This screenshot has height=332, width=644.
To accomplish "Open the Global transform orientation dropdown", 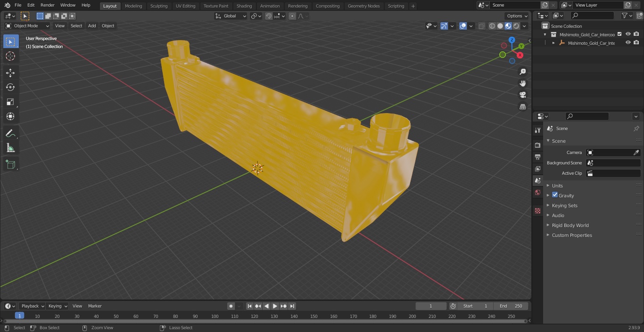I will pyautogui.click(x=231, y=16).
